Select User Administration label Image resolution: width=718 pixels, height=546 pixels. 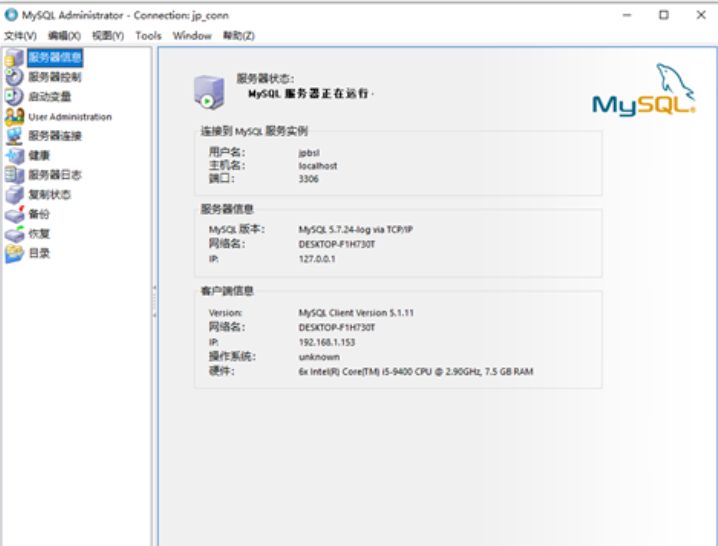(70, 117)
